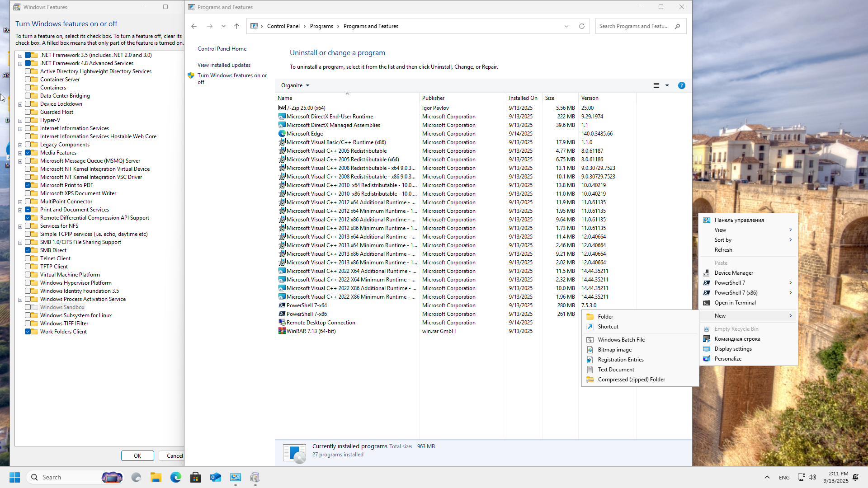Image resolution: width=868 pixels, height=488 pixels.
Task: Click the taskbar Search box
Action: [x=75, y=477]
